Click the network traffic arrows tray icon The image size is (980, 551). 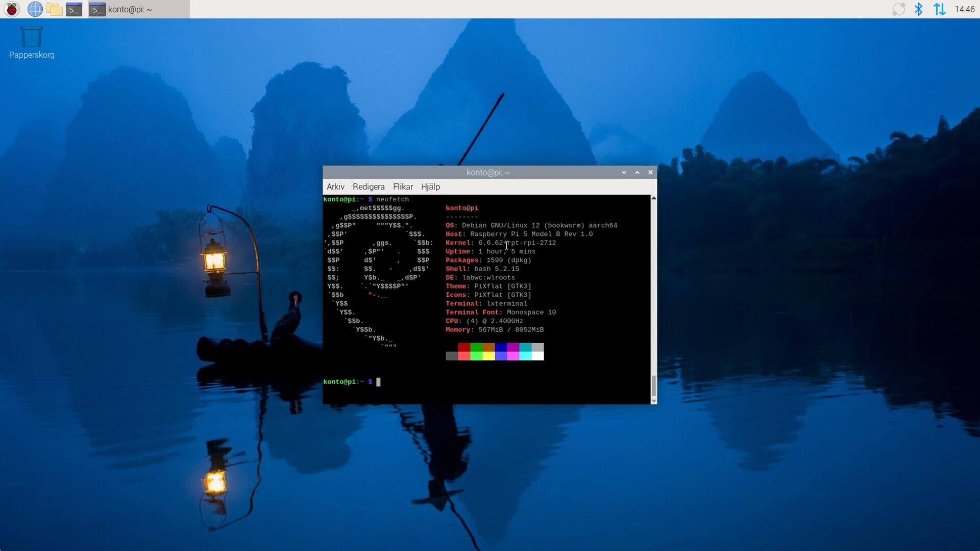(939, 9)
